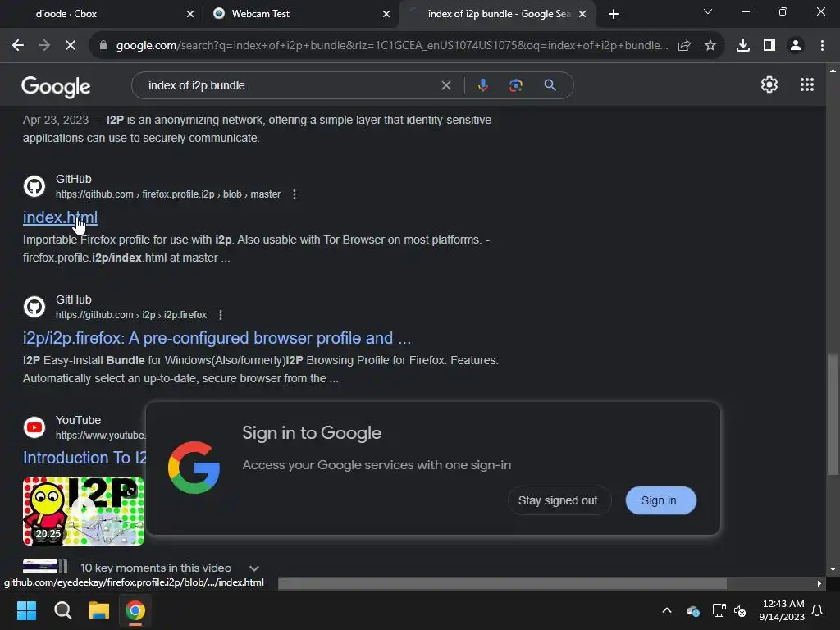Go back to the previous page
This screenshot has height=630, width=840.
coord(18,46)
